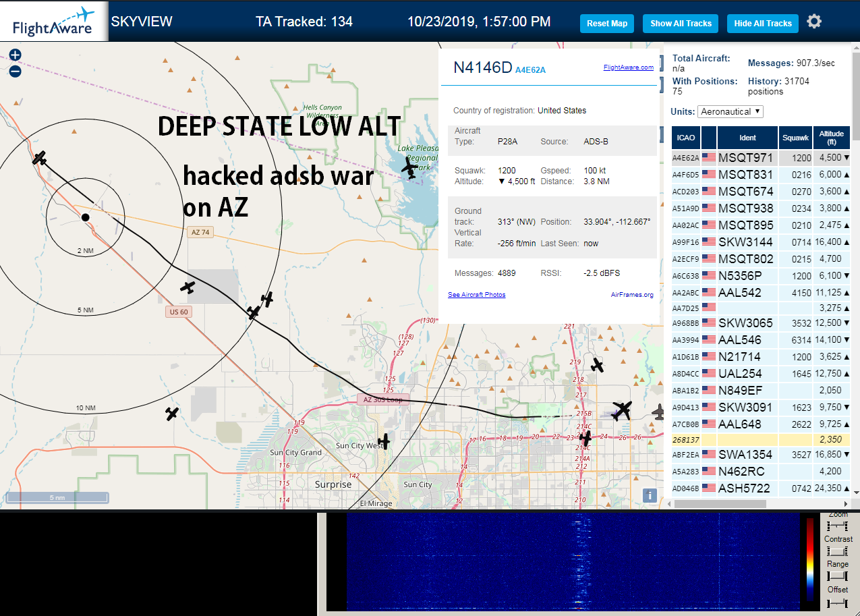Select the AAL648 aircraft row
The height and width of the screenshot is (616, 860).
click(x=761, y=424)
